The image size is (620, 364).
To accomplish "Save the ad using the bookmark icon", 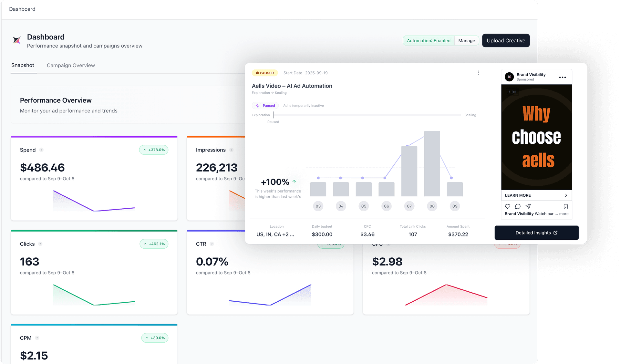I will pos(565,206).
